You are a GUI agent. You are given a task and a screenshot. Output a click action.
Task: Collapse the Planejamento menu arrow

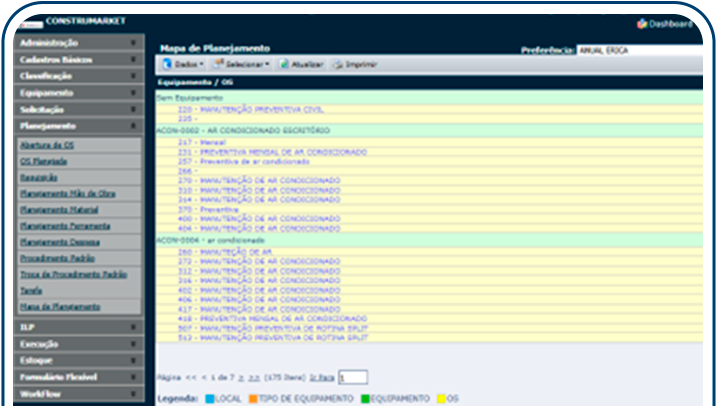click(x=133, y=127)
